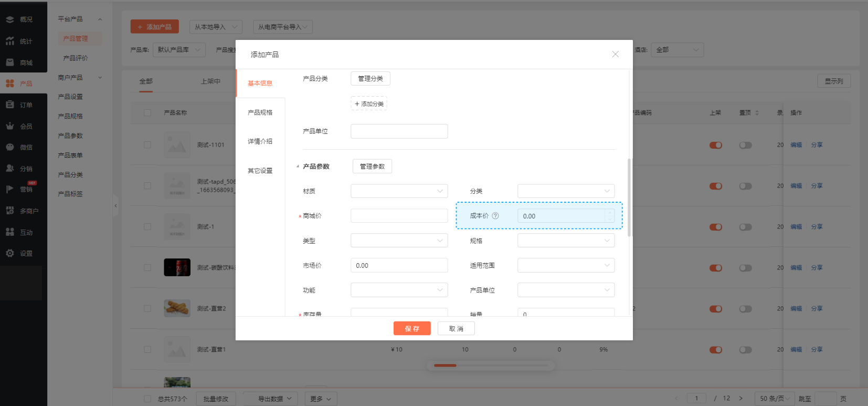
Task: Switch to 产品规格 tab in dialog
Action: 260,112
